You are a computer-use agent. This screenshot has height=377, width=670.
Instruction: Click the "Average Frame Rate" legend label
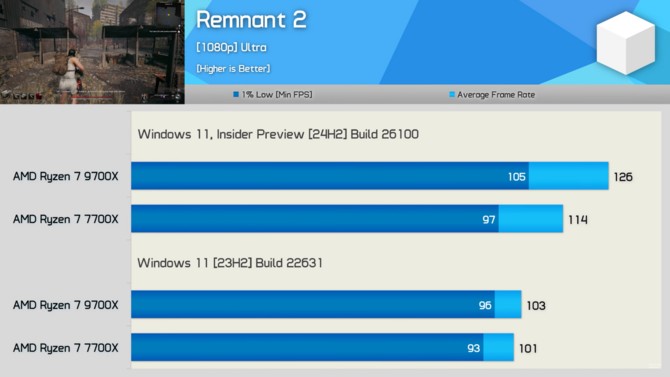pyautogui.click(x=496, y=94)
